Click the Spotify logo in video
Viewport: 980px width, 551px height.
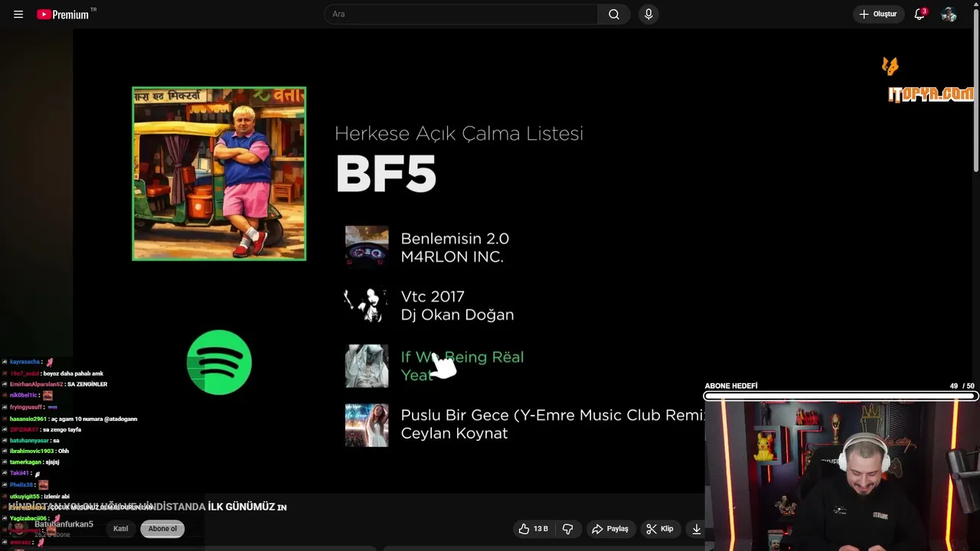tap(219, 362)
